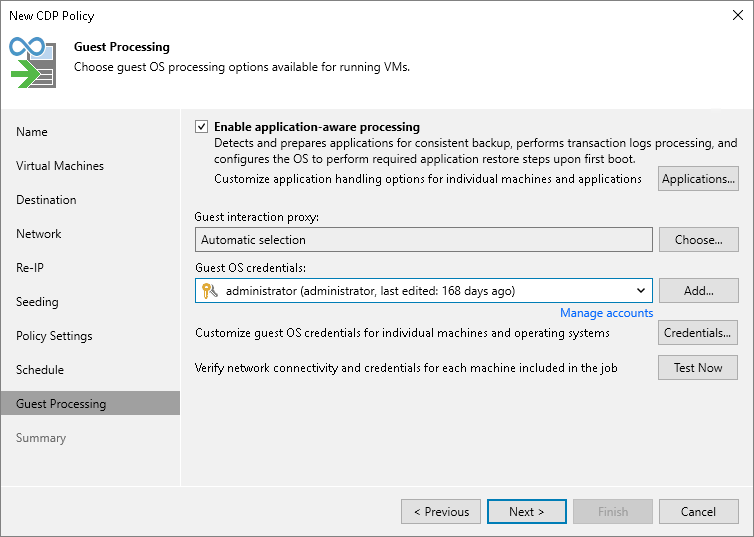This screenshot has width=754, height=537.
Task: Expand the Guest OS credentials dropdown arrow
Action: point(641,290)
